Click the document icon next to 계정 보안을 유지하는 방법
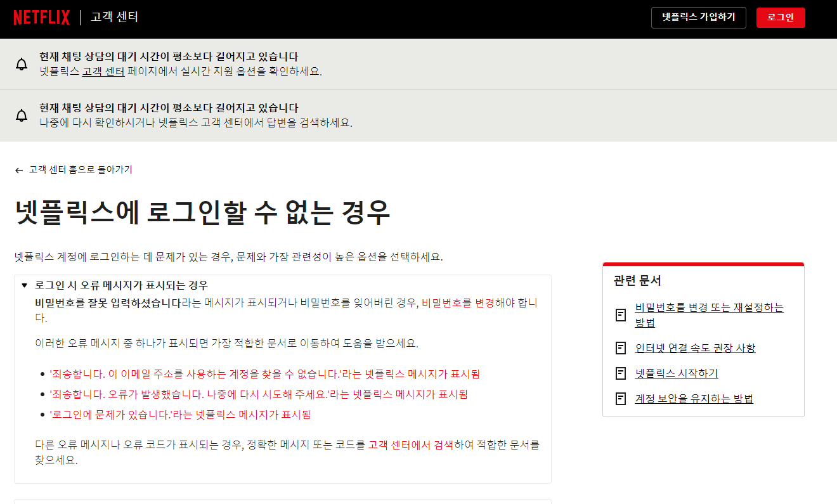Viewport: 837px width, 504px height. pos(620,399)
